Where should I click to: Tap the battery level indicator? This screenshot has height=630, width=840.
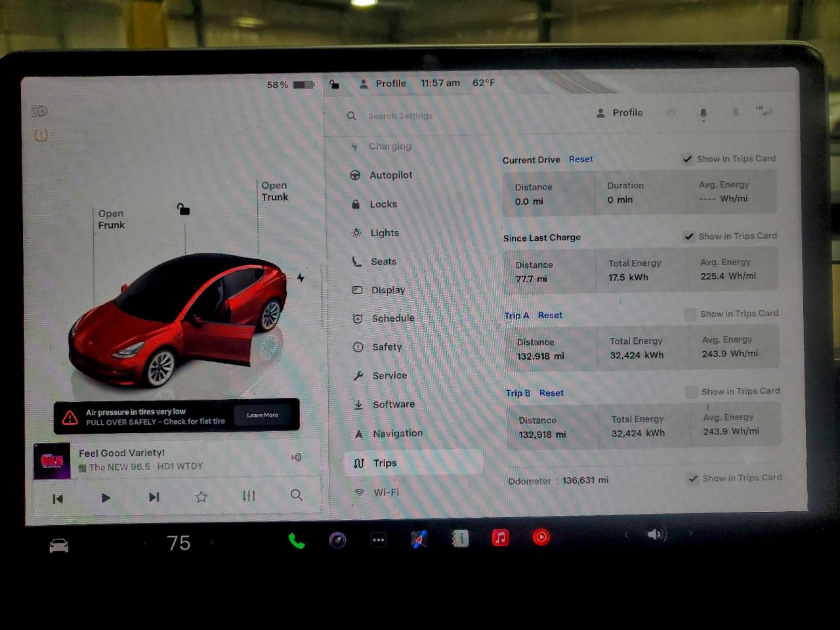pyautogui.click(x=291, y=85)
